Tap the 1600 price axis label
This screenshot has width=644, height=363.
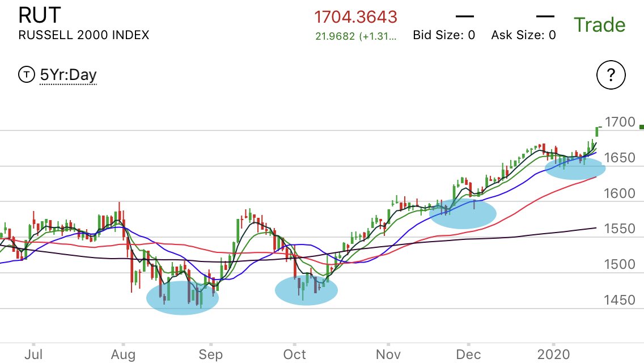(620, 193)
